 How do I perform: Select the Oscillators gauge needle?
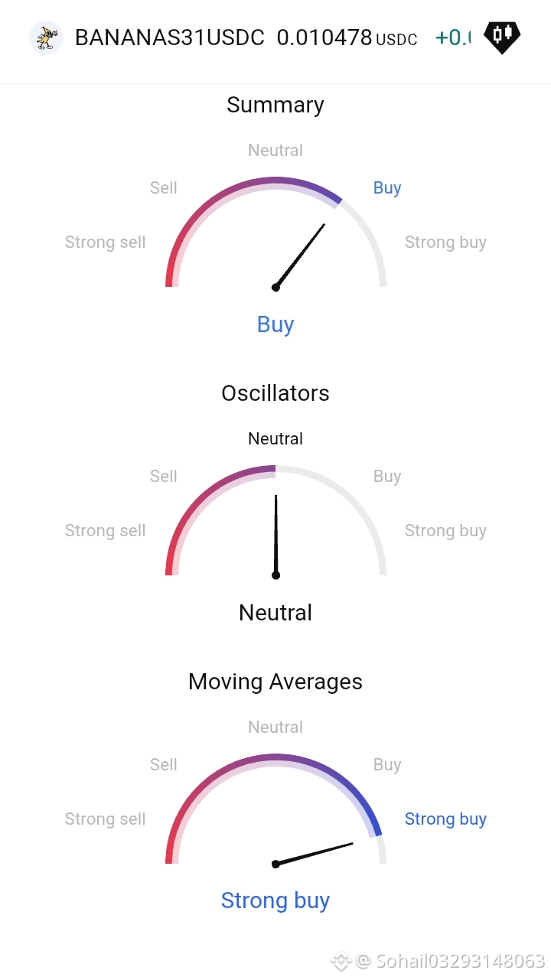coord(275,537)
